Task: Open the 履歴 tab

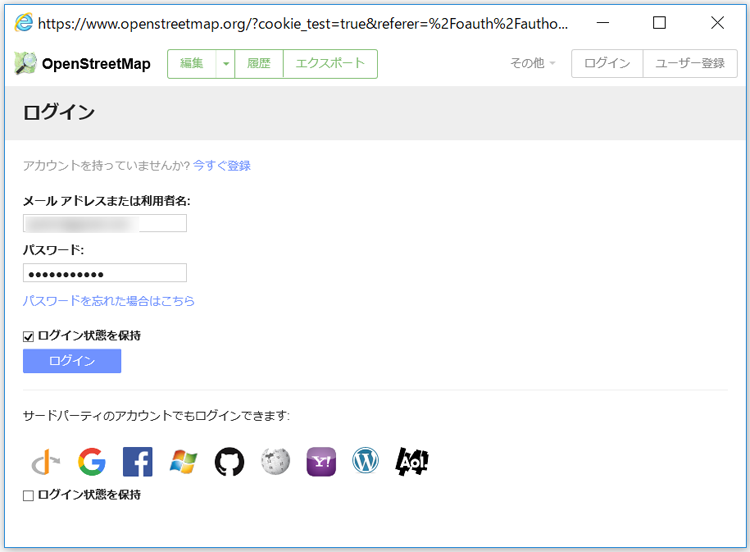Action: point(259,64)
